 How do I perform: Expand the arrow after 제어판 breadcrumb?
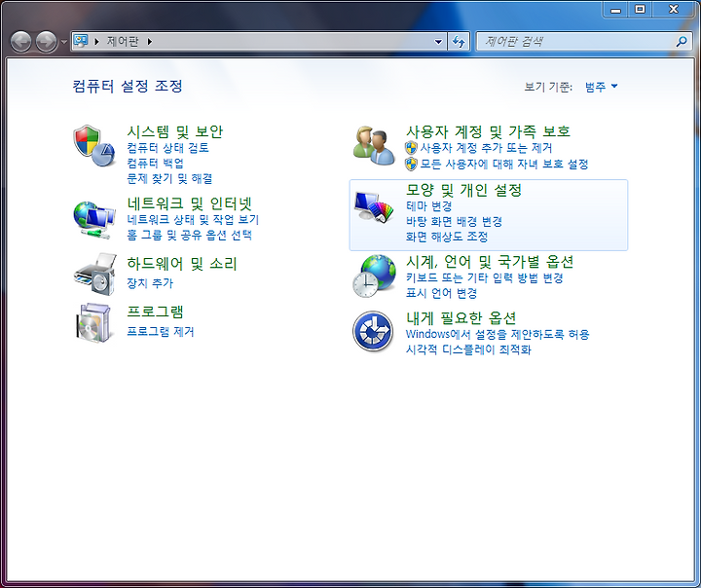(x=150, y=42)
